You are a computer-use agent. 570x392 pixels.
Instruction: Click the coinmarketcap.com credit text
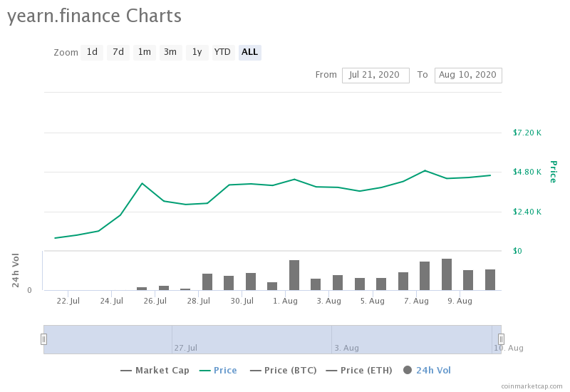point(532,386)
